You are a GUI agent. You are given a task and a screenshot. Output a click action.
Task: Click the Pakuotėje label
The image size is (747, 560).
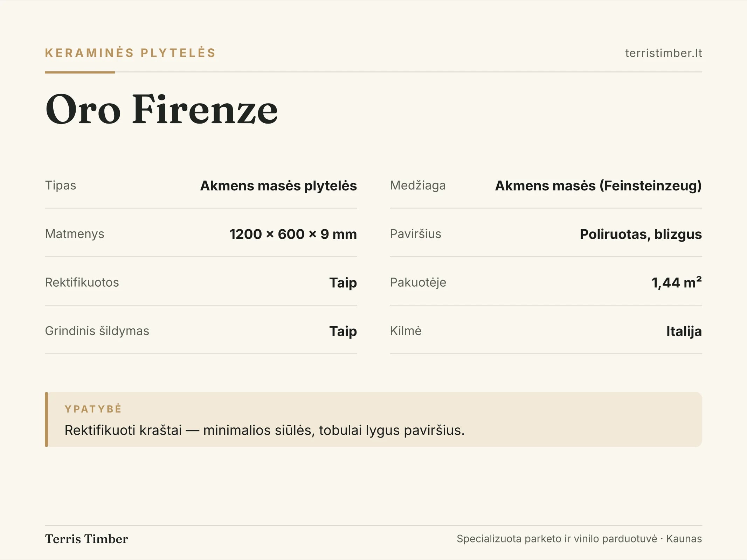[x=418, y=282]
